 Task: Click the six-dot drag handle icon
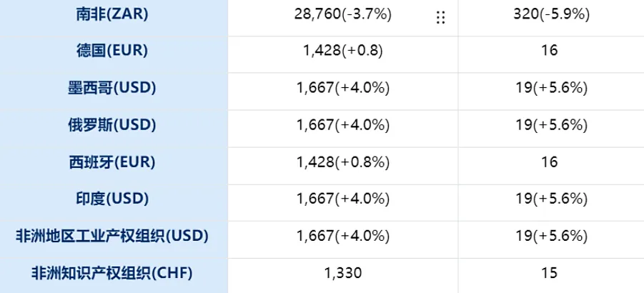440,17
